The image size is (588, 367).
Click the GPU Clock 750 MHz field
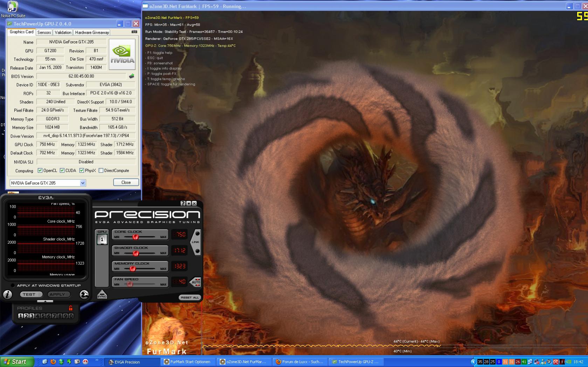[47, 144]
